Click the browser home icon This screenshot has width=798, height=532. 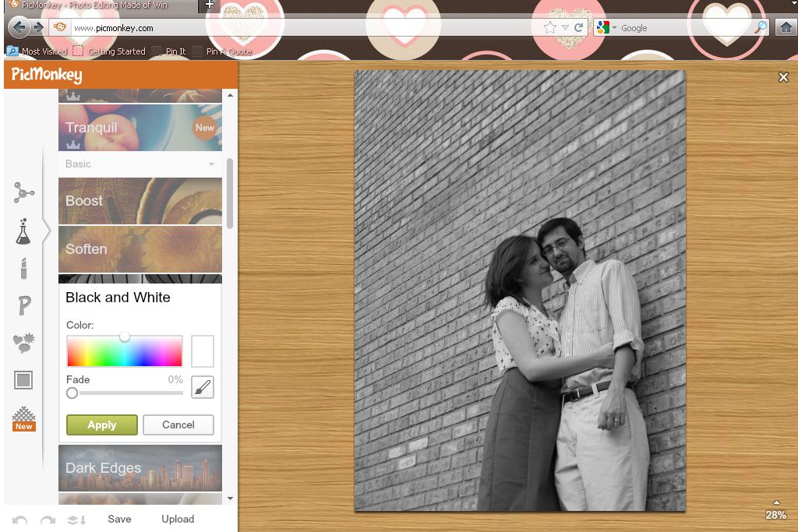pyautogui.click(x=786, y=27)
